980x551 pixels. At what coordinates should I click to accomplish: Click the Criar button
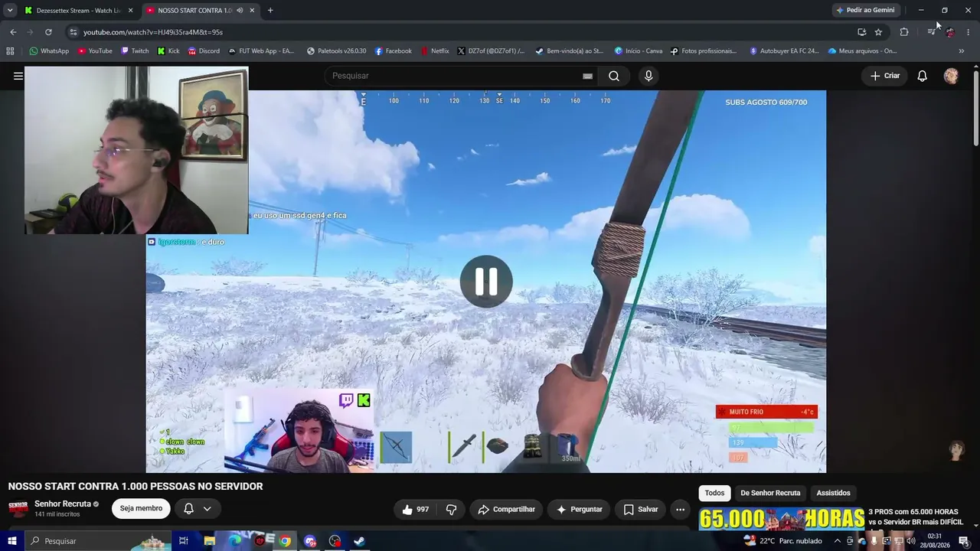coord(885,76)
